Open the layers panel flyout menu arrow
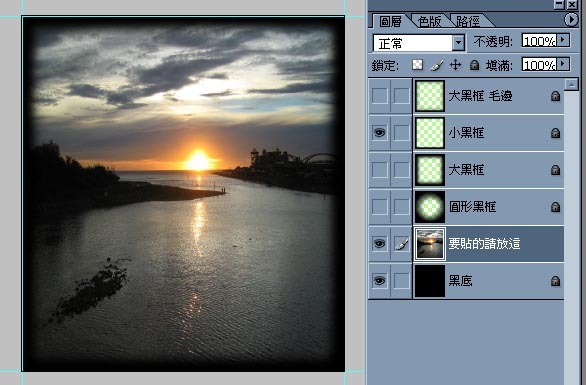Screen dimensions: 586x385 coord(571,19)
